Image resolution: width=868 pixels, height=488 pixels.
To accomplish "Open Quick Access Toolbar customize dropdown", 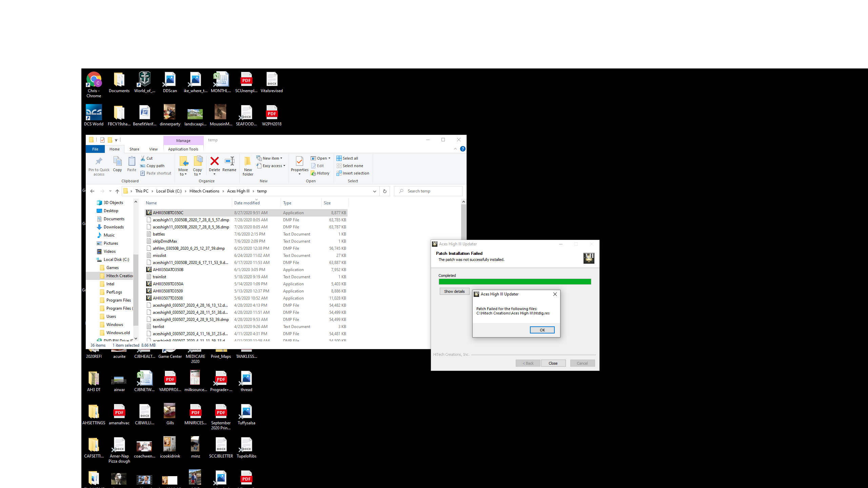I will coord(116,140).
